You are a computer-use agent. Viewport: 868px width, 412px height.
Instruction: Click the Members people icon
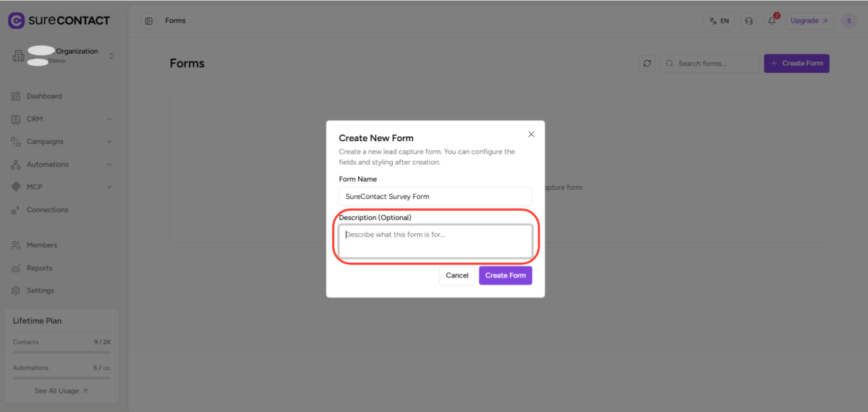pos(16,245)
